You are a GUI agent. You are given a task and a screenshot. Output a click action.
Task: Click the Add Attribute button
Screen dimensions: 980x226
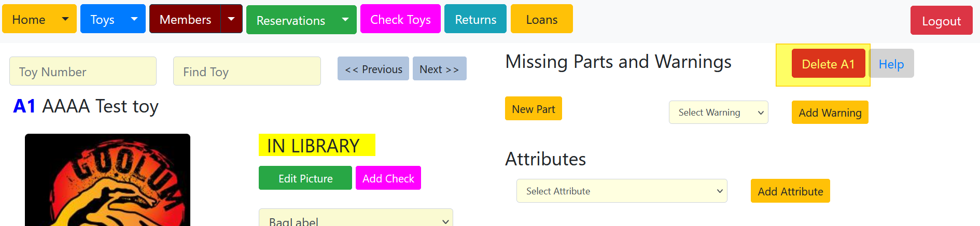(790, 191)
